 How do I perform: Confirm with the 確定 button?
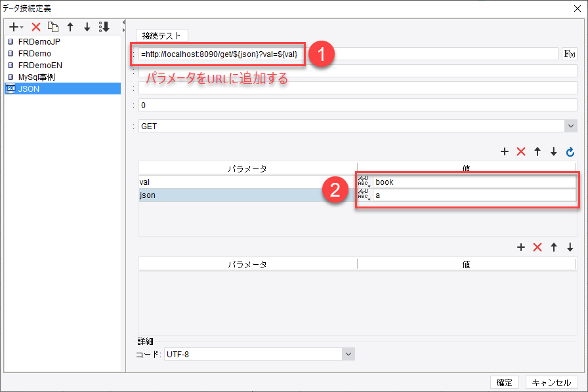tap(505, 382)
